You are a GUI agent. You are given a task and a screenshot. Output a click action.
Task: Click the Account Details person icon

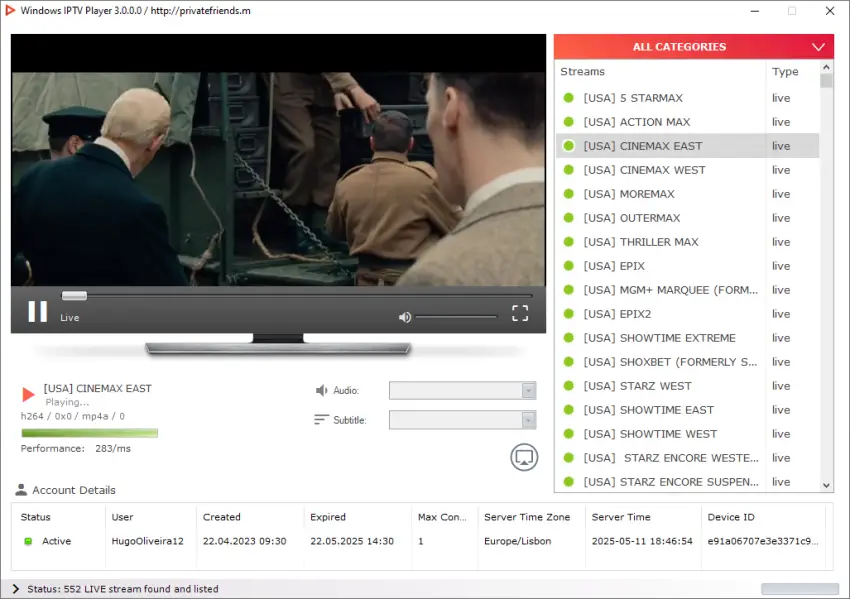coord(21,490)
